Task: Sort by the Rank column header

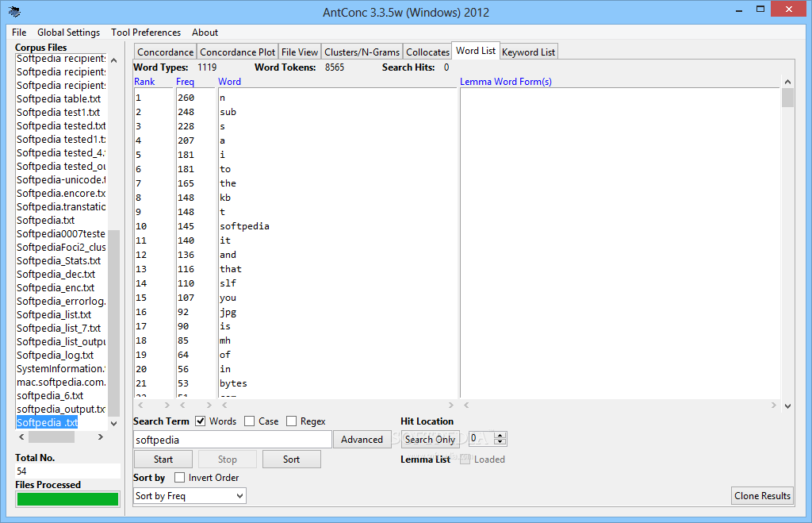Action: click(144, 82)
